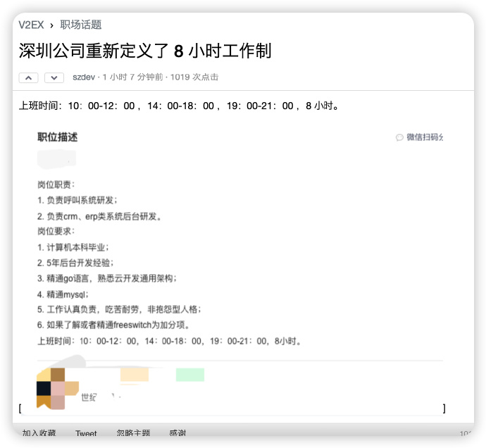Click the 1019 次点击 view count text

point(194,77)
